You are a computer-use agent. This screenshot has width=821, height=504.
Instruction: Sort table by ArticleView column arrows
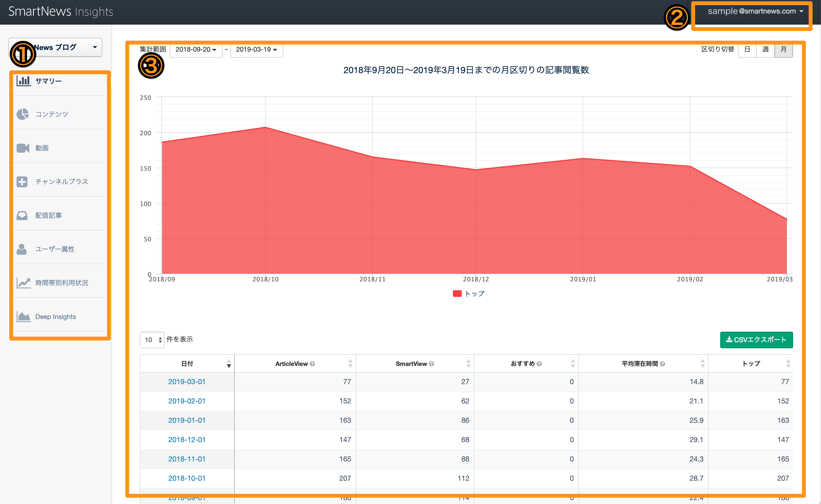(350, 363)
